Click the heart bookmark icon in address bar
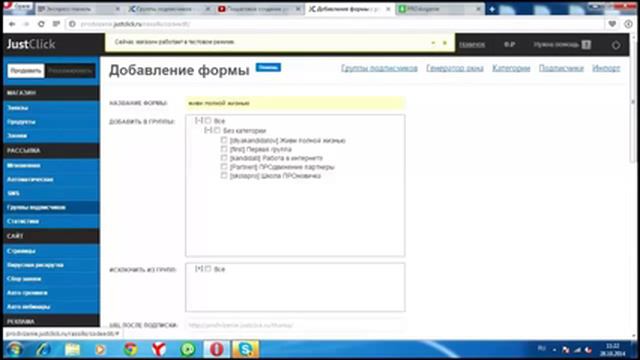This screenshot has width=640, height=360. tap(612, 24)
